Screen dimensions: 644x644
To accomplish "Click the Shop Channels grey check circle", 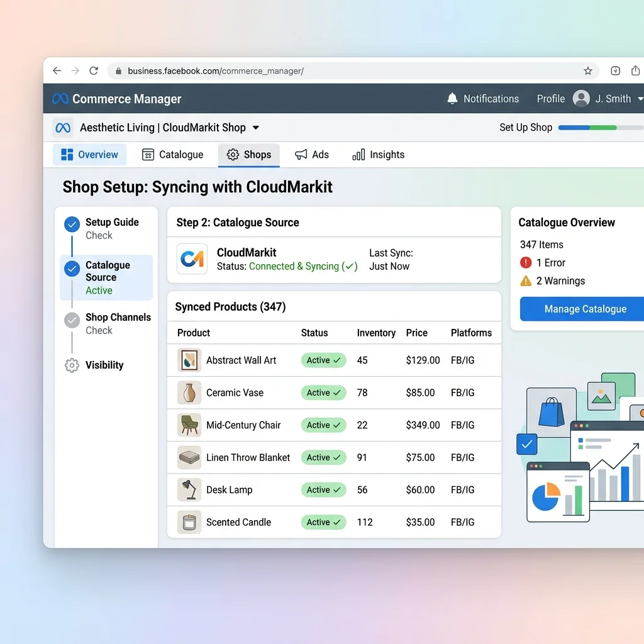I will coord(72,320).
